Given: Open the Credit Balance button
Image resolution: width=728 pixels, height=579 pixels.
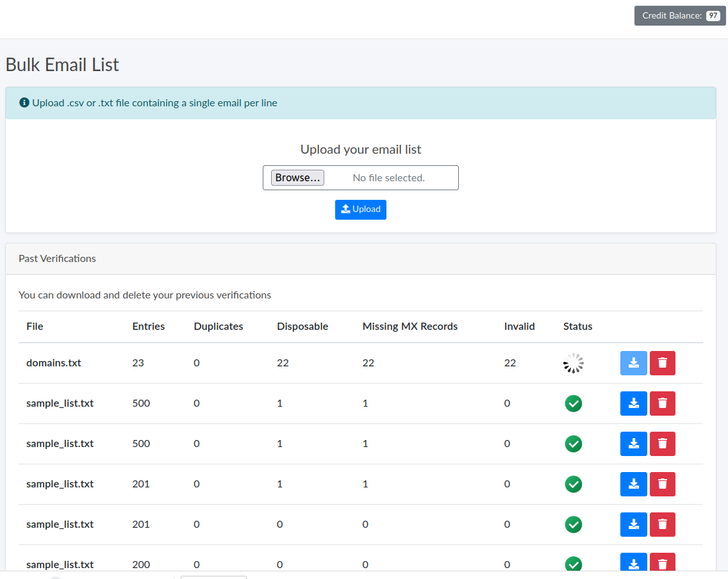Looking at the screenshot, I should coord(680,16).
